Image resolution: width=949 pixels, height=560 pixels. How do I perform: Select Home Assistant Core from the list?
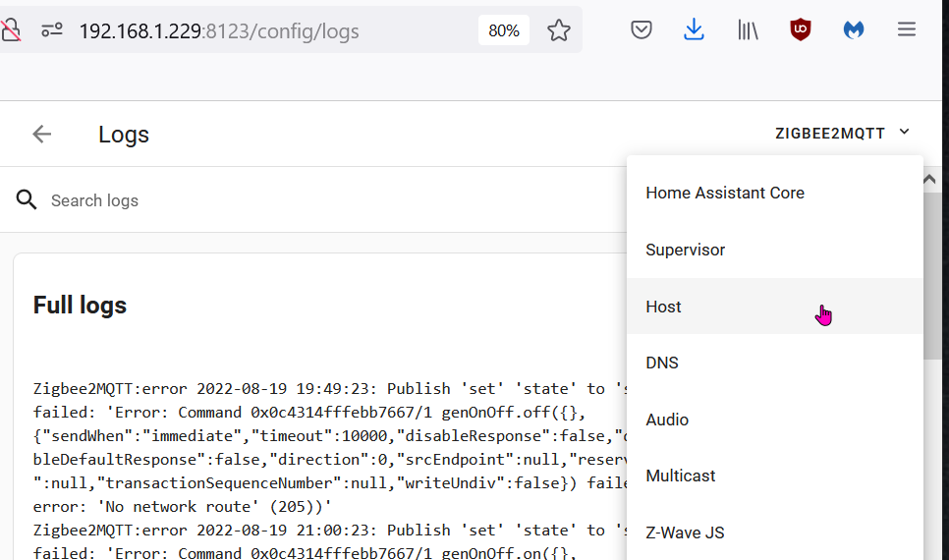click(725, 194)
